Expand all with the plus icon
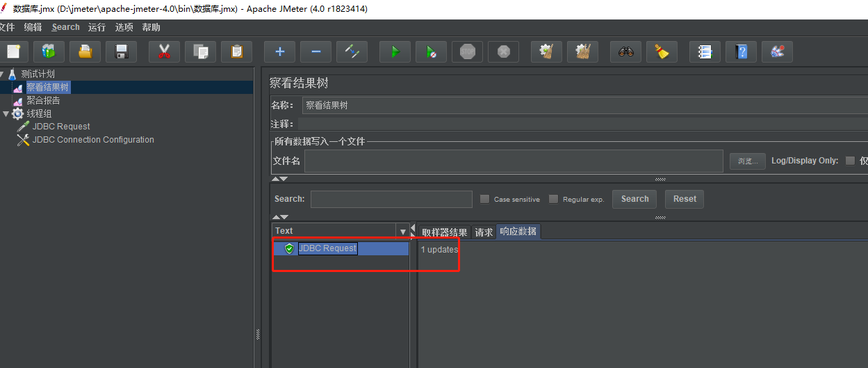Viewport: 868px width, 368px height. click(279, 51)
